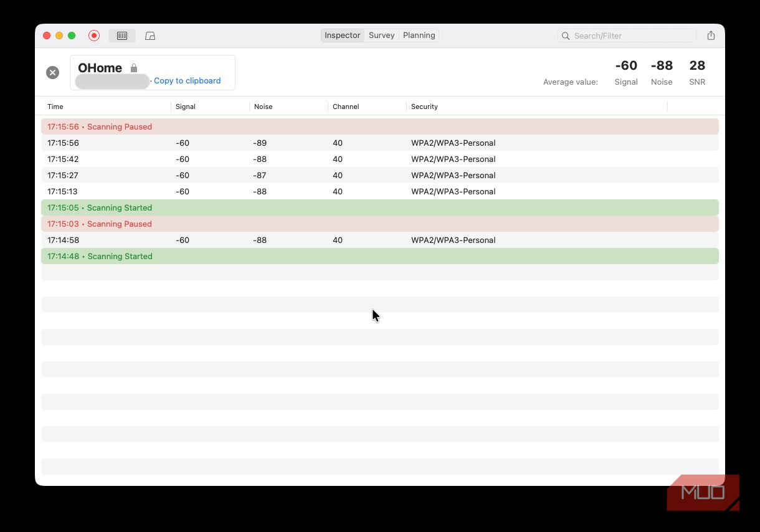The height and width of the screenshot is (532, 760).
Task: Click WPA2/WPA3-Personal in the 17:15:42 row
Action: (x=453, y=159)
